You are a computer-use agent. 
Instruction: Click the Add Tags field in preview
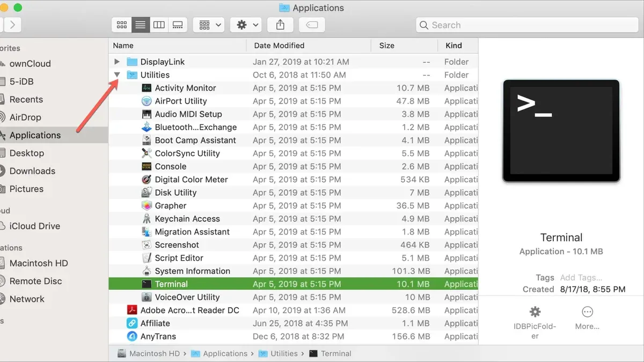pyautogui.click(x=581, y=278)
